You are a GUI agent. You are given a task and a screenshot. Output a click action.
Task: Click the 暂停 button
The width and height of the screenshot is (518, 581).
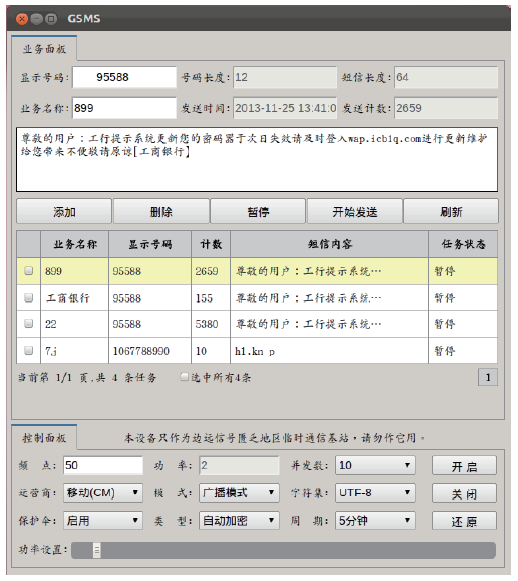[x=258, y=212]
